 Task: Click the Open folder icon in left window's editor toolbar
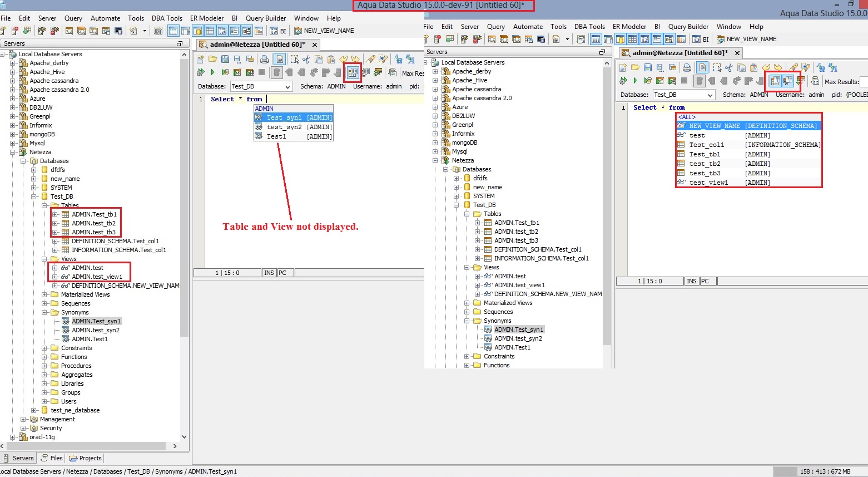(212, 59)
